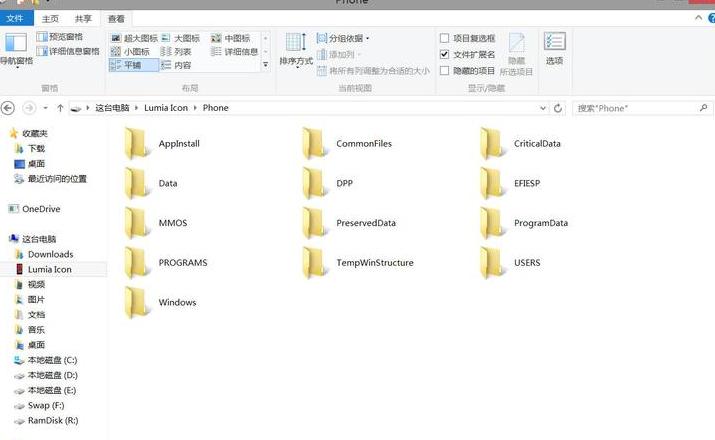Expand the address bar history dropdown
This screenshot has width=715, height=440.
pos(543,108)
